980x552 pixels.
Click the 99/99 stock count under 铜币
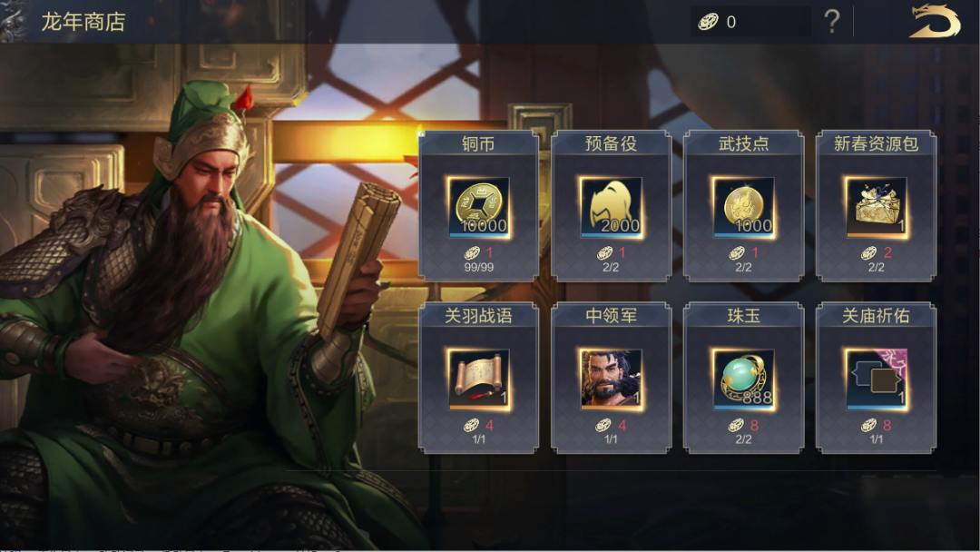[479, 268]
